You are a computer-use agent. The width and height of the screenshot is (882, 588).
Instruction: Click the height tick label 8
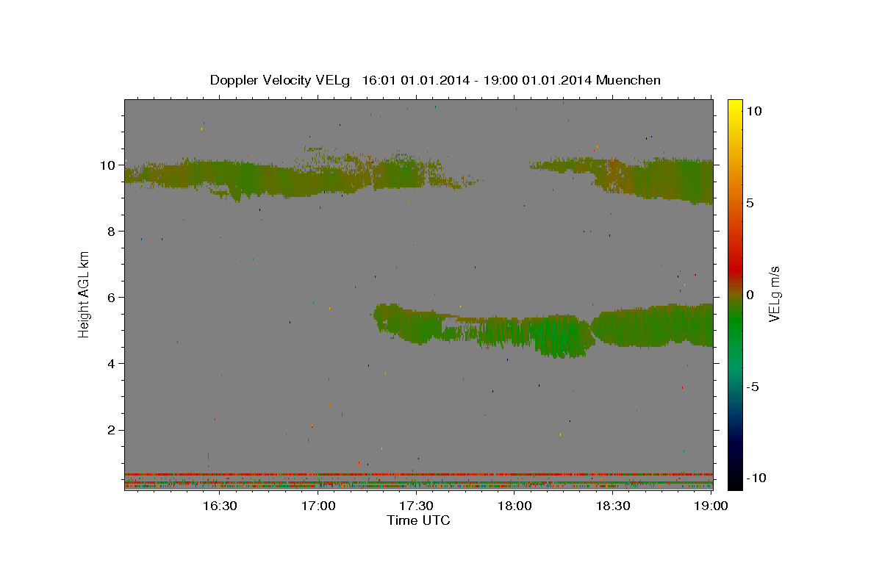click(x=112, y=231)
